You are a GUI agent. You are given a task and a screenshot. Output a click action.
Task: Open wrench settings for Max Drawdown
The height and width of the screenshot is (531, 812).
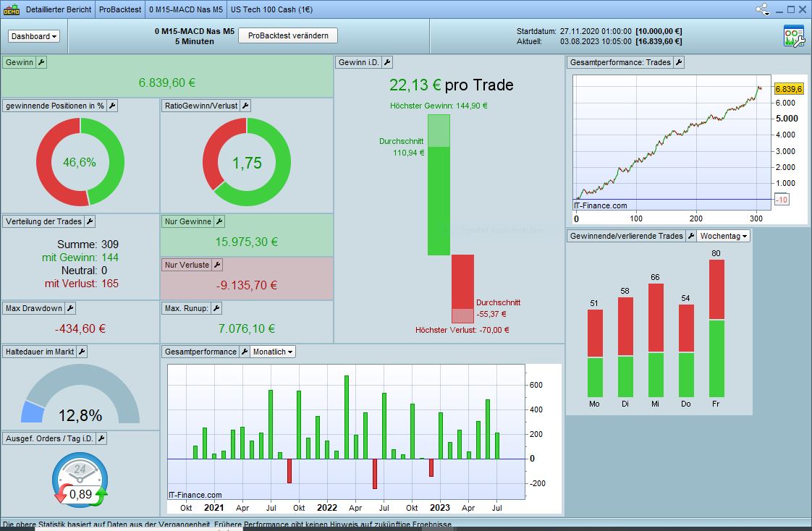tap(70, 309)
